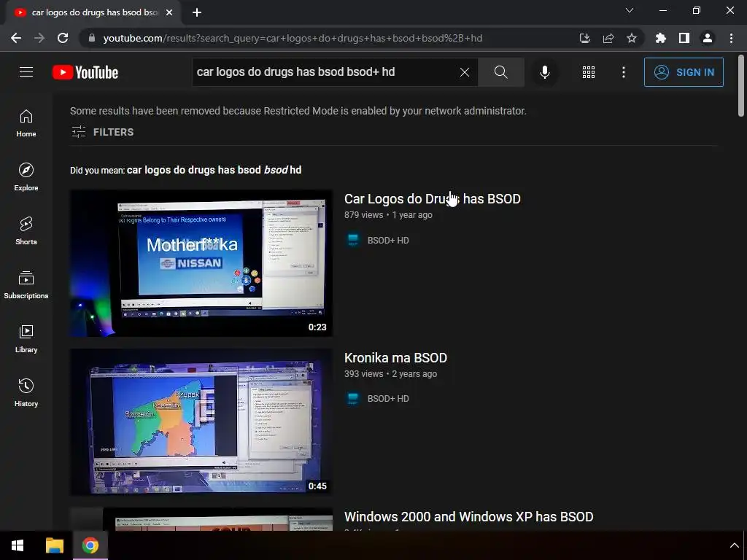Open Windows 2000 and Windows XP has BSOD
This screenshot has width=747, height=560.
click(x=468, y=517)
